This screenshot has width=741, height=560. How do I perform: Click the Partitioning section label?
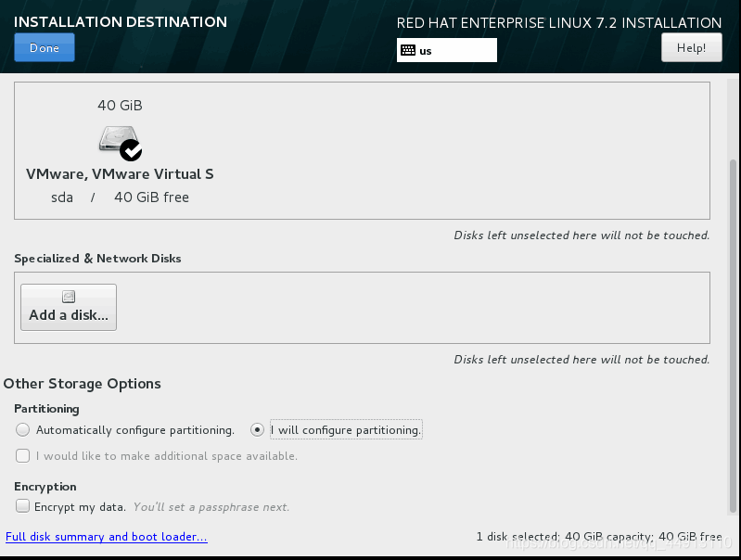point(46,409)
